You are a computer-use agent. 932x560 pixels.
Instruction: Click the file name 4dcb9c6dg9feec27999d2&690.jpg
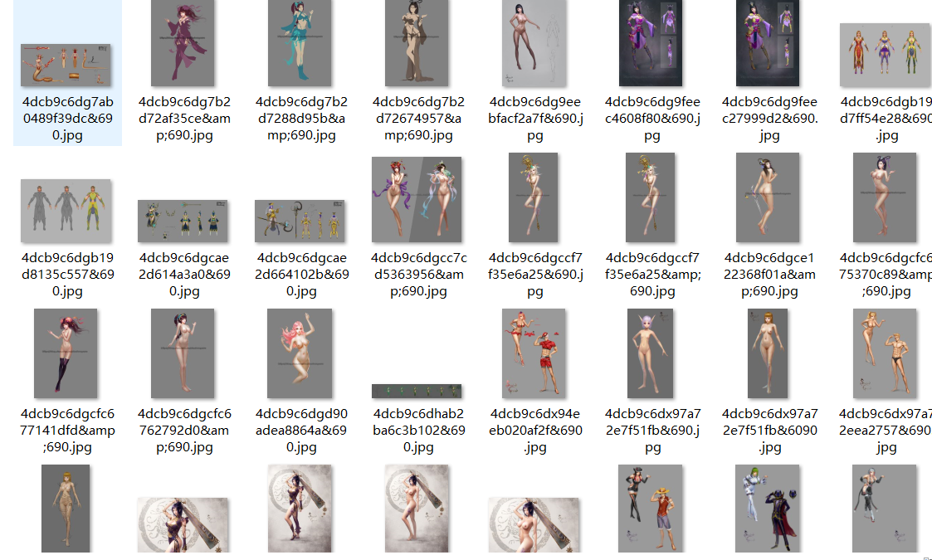click(x=769, y=119)
